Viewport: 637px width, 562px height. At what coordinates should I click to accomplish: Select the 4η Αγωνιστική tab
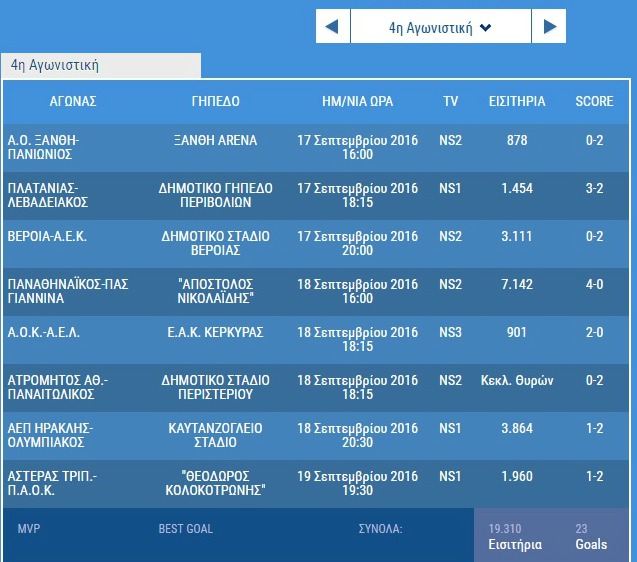pos(100,66)
